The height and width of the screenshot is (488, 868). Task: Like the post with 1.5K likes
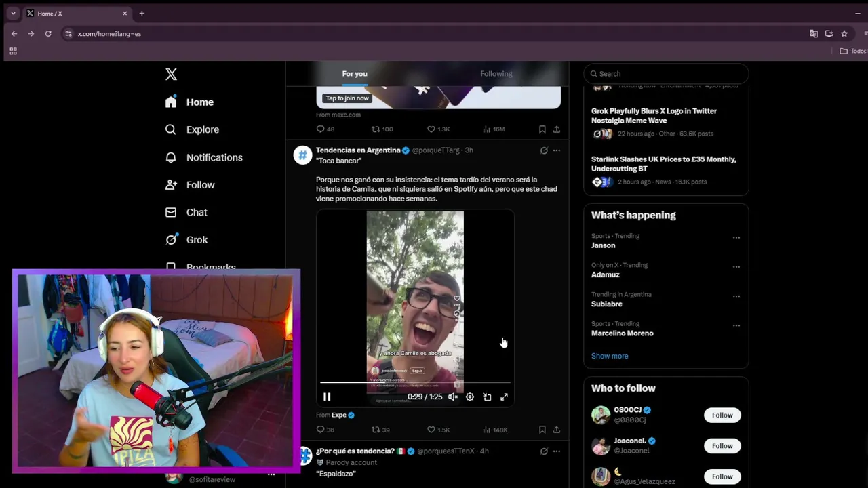click(438, 430)
